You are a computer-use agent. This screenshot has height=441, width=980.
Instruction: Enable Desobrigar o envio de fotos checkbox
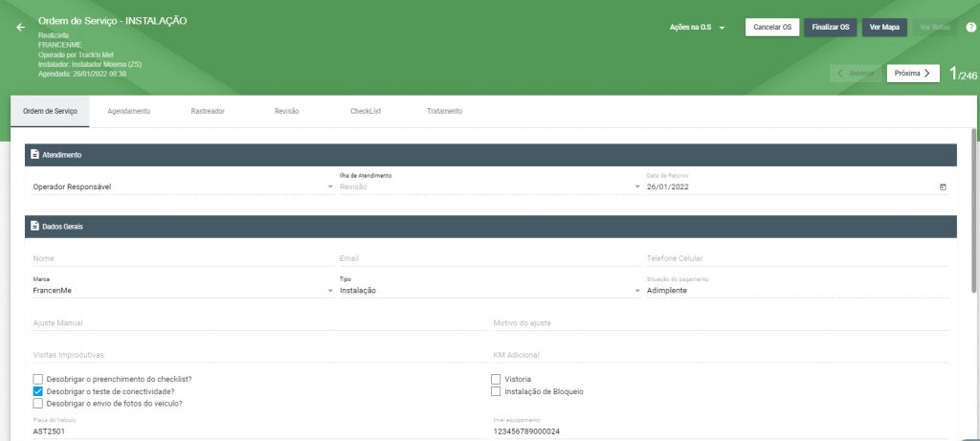coord(38,404)
